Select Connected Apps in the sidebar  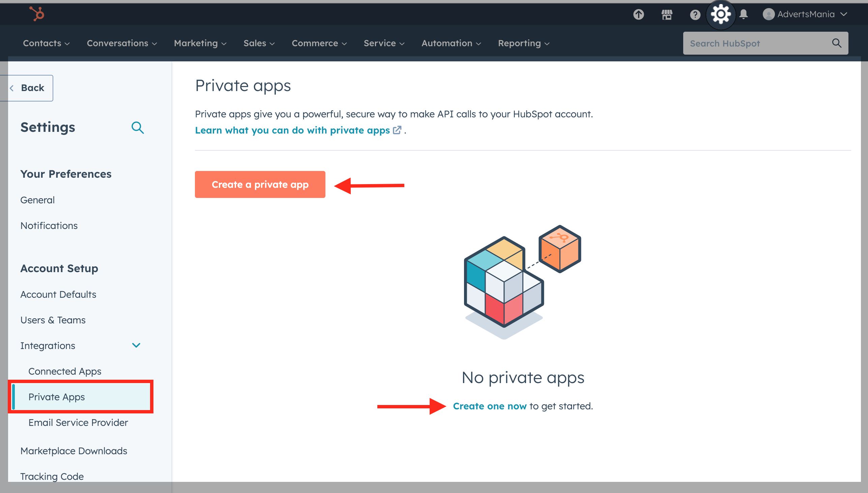pyautogui.click(x=65, y=371)
